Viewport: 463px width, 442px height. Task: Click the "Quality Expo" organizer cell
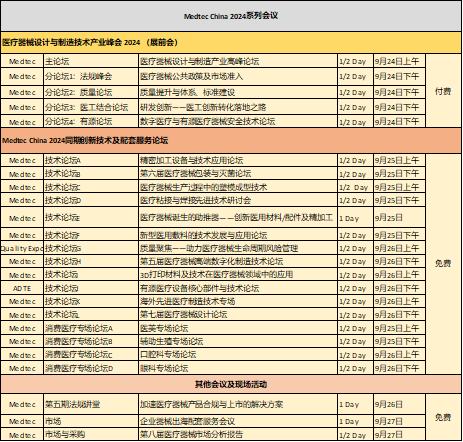click(22, 248)
